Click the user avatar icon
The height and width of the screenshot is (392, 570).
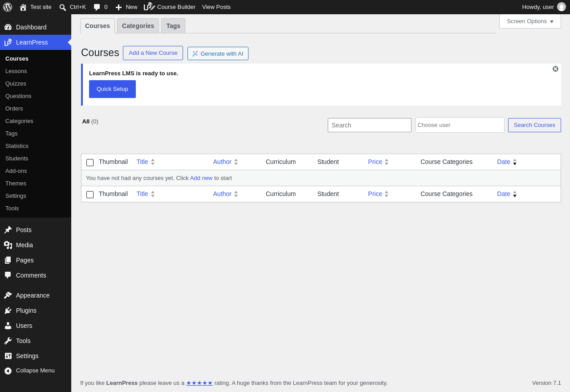tap(562, 7)
